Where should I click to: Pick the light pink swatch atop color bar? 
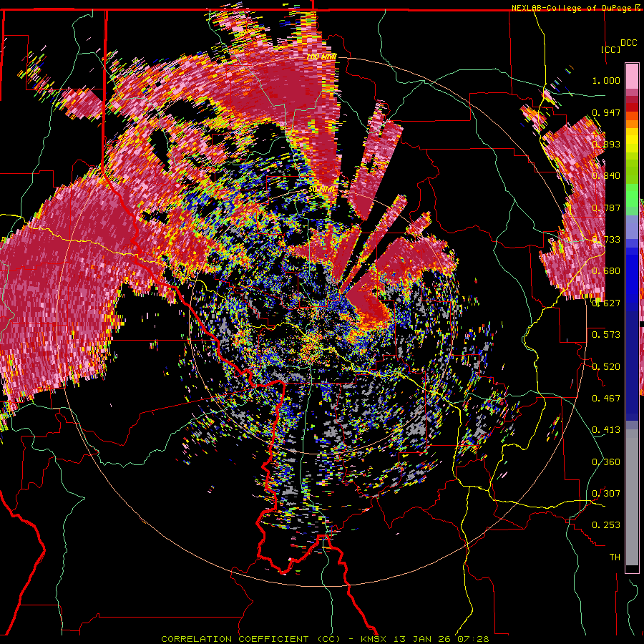pos(632,76)
